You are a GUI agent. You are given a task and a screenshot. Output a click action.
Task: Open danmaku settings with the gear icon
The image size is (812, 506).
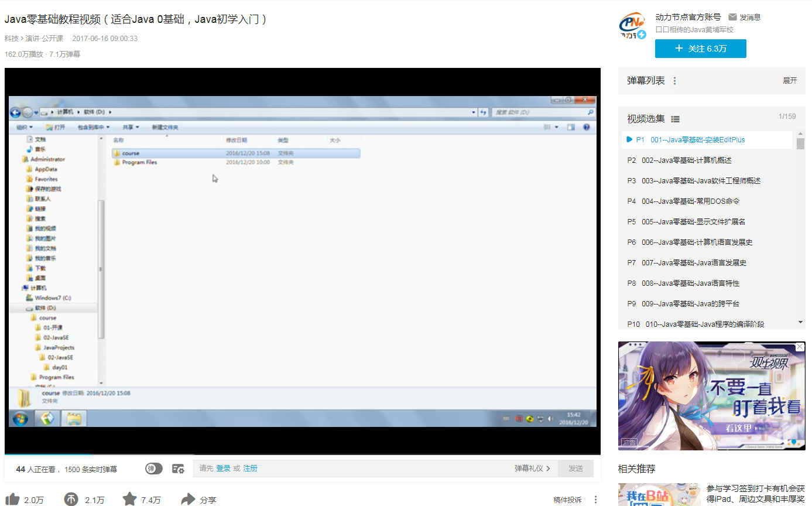(179, 469)
